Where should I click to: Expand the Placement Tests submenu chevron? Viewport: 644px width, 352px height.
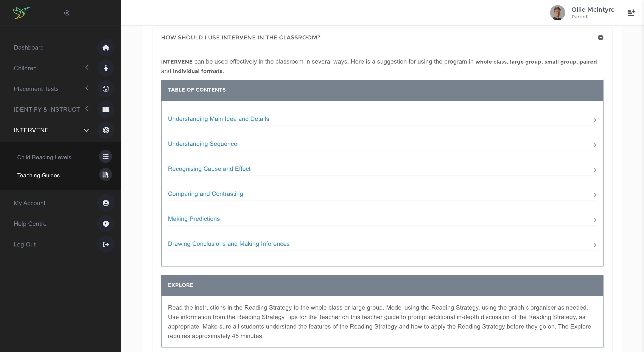[x=87, y=88]
